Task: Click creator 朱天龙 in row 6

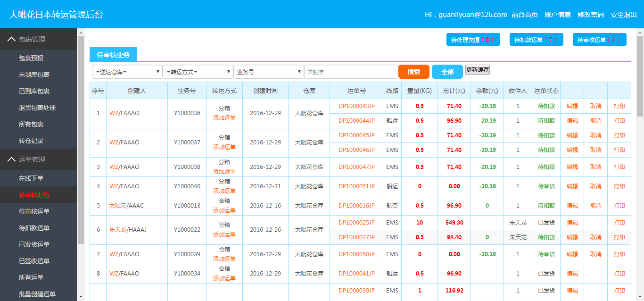Action: click(x=117, y=230)
